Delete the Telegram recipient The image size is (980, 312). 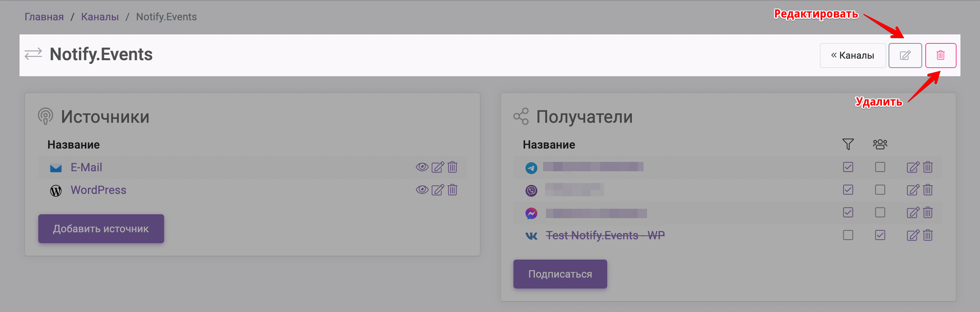(x=928, y=167)
